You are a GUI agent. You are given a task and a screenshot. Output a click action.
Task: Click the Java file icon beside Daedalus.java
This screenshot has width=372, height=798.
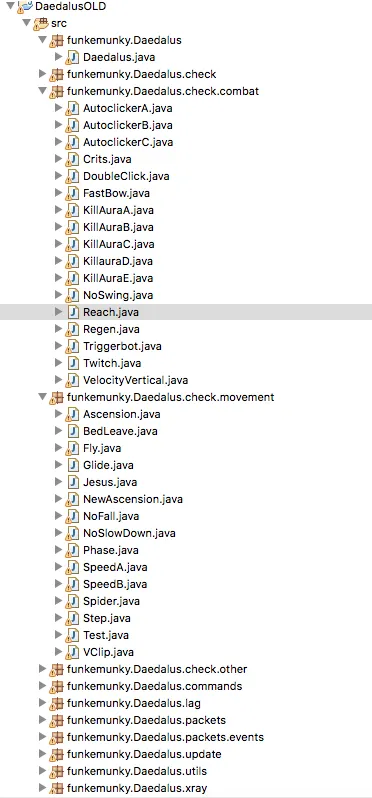(x=73, y=58)
